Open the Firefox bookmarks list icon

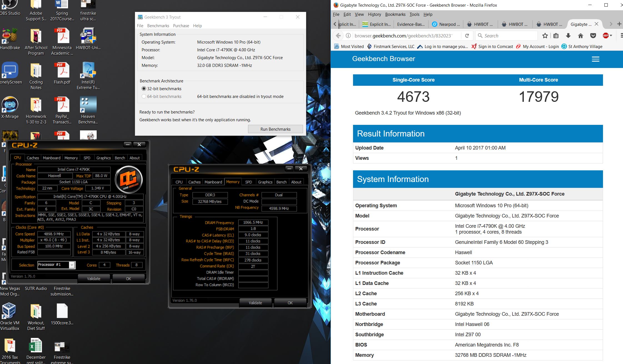click(556, 36)
